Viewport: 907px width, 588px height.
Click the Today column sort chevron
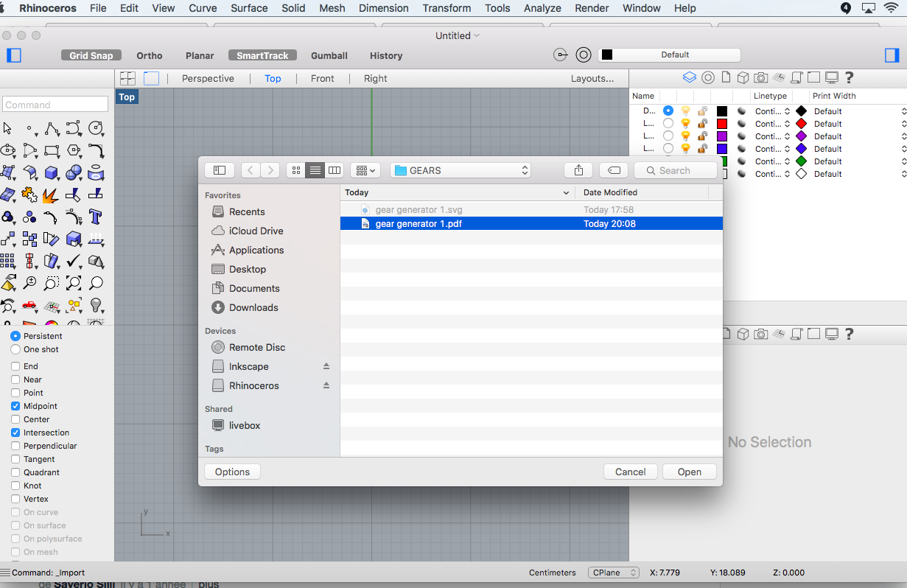pos(567,192)
